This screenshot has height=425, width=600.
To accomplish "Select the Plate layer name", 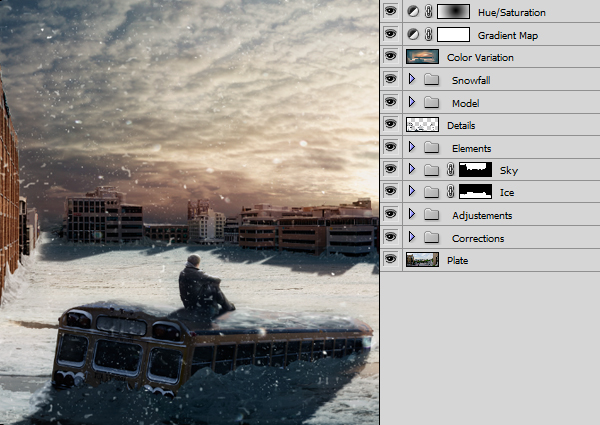I will [458, 261].
